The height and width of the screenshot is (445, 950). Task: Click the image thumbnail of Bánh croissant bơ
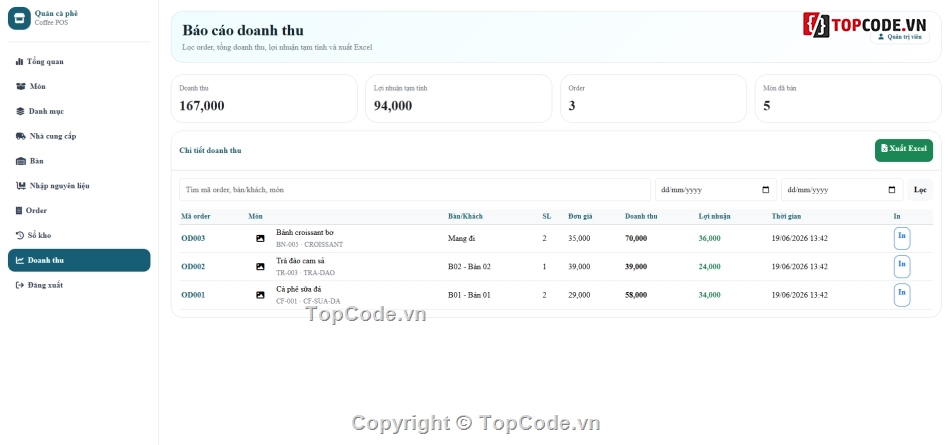click(260, 238)
